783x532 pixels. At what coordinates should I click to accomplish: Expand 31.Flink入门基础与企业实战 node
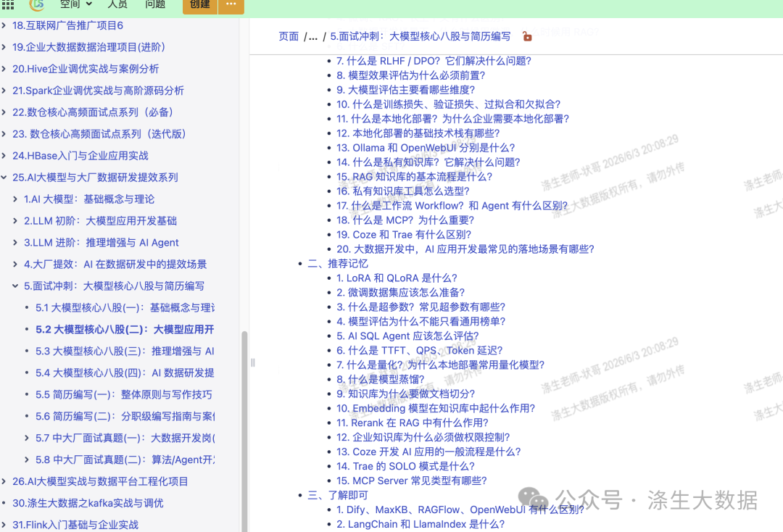[x=4, y=525]
